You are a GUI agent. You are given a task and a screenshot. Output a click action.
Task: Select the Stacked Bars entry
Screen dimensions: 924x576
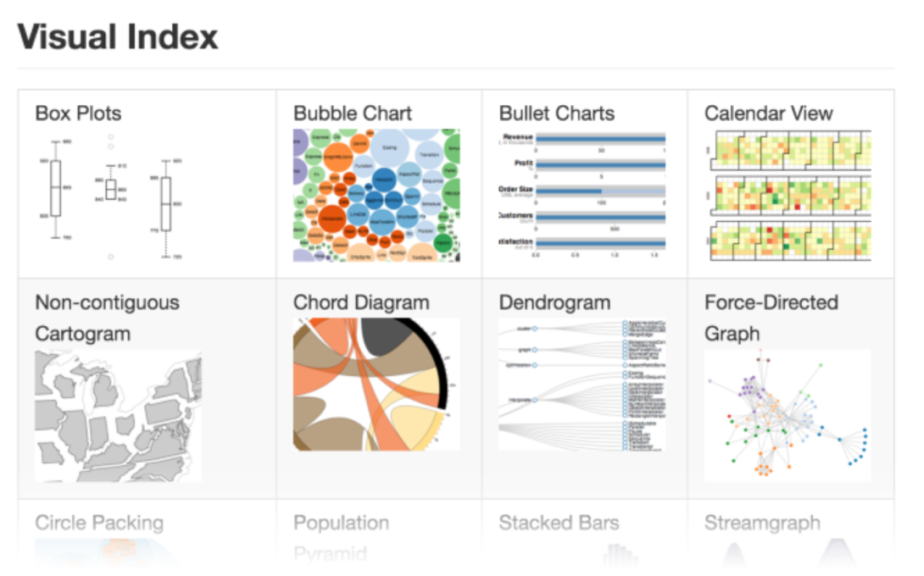click(558, 523)
